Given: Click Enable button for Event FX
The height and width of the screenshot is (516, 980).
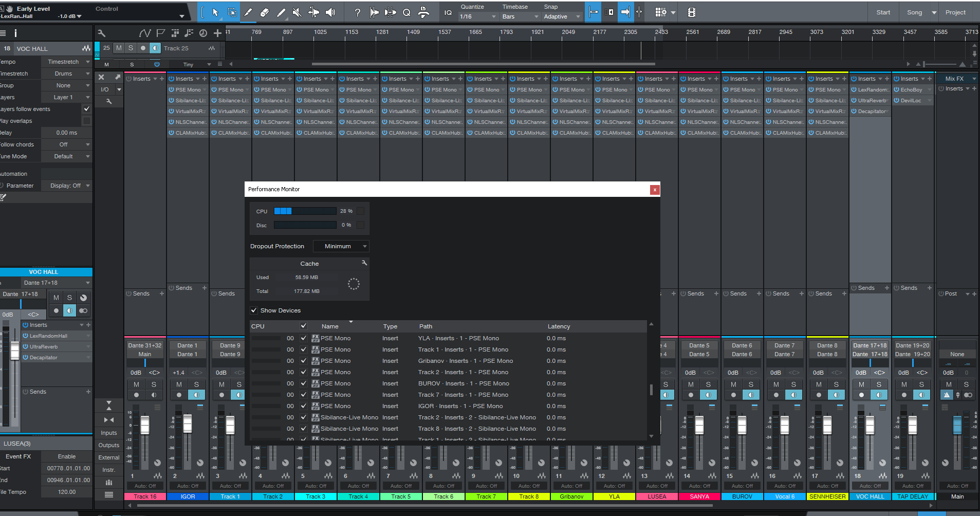Looking at the screenshot, I should (x=67, y=456).
